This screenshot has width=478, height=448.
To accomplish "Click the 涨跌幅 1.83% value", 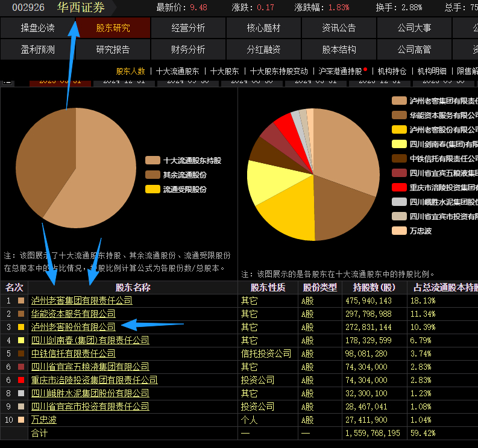I will pyautogui.click(x=339, y=7).
